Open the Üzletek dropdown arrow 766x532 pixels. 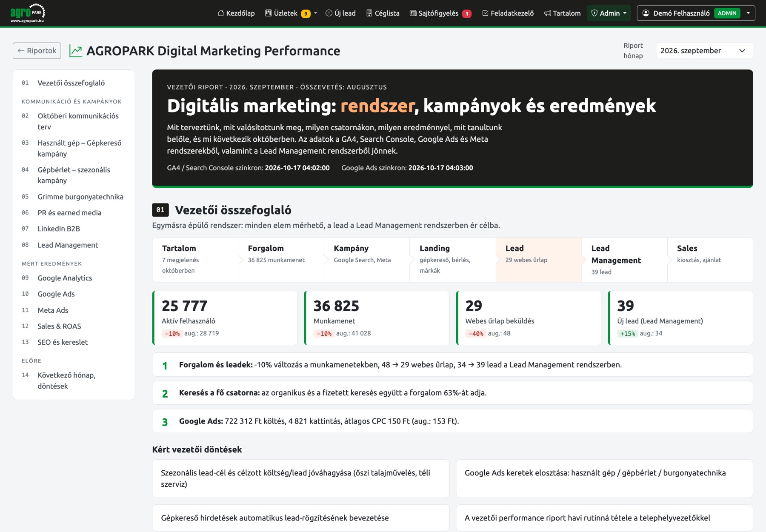point(315,13)
